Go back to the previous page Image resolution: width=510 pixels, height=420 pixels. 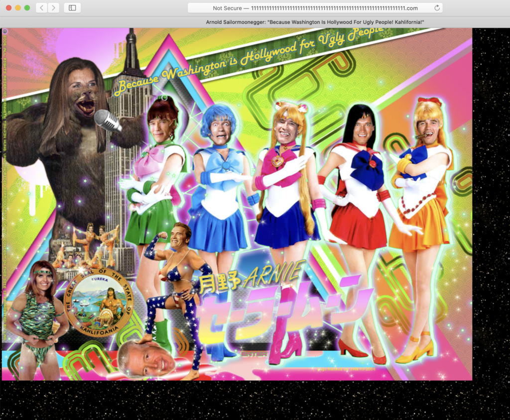42,8
